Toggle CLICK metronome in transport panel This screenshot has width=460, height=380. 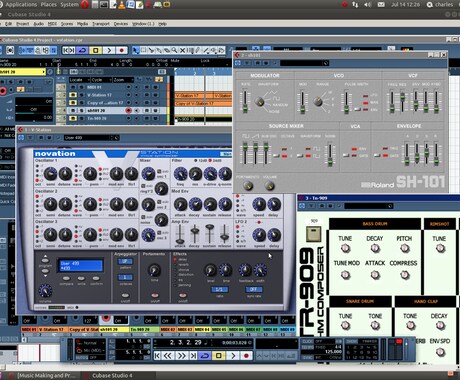[307, 341]
